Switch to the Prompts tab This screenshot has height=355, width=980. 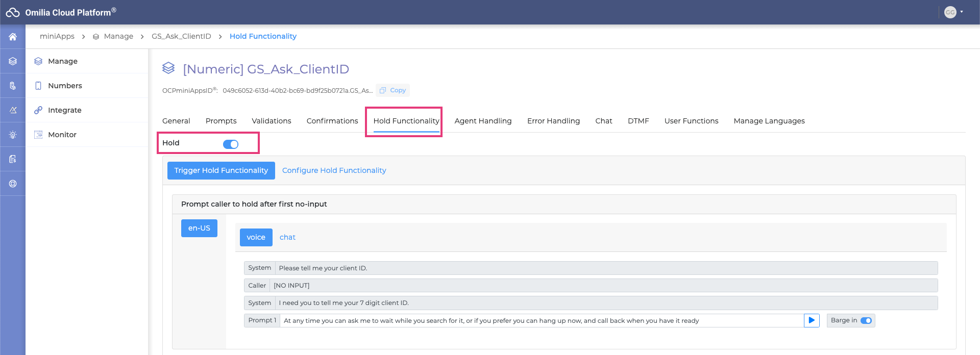pos(221,121)
